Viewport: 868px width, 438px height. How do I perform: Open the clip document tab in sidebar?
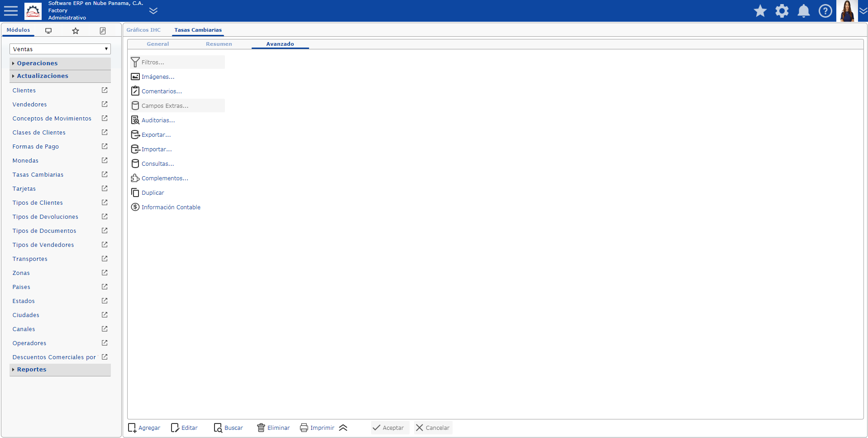point(103,31)
